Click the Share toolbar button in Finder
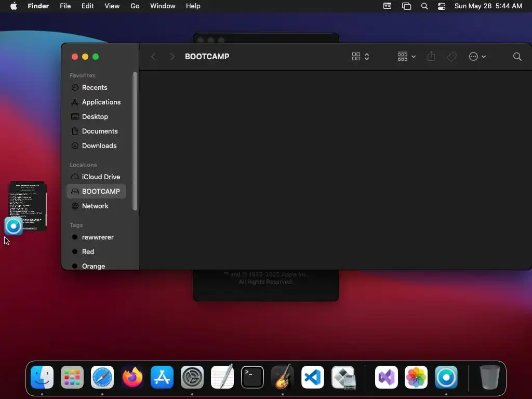Image resolution: width=532 pixels, height=399 pixels. [431, 56]
